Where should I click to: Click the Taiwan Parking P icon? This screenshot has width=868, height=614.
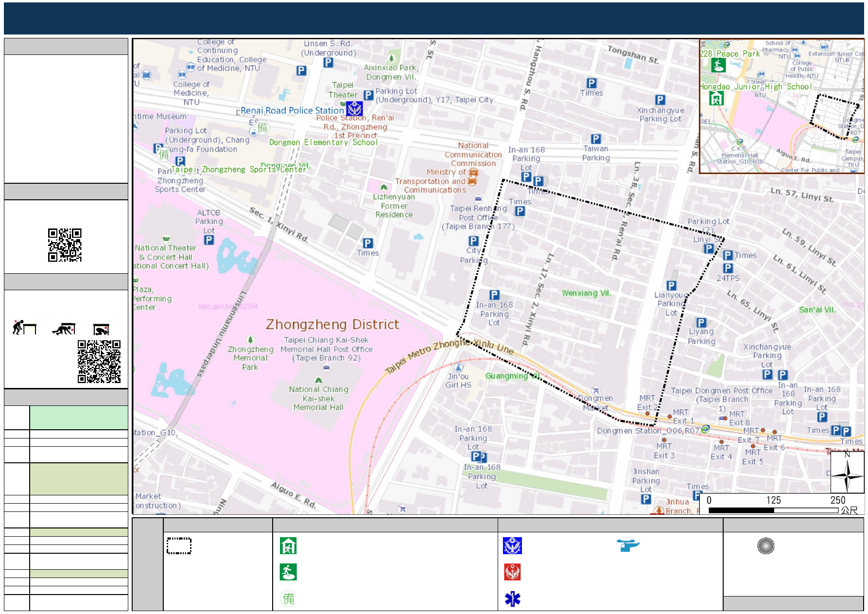coord(596,139)
